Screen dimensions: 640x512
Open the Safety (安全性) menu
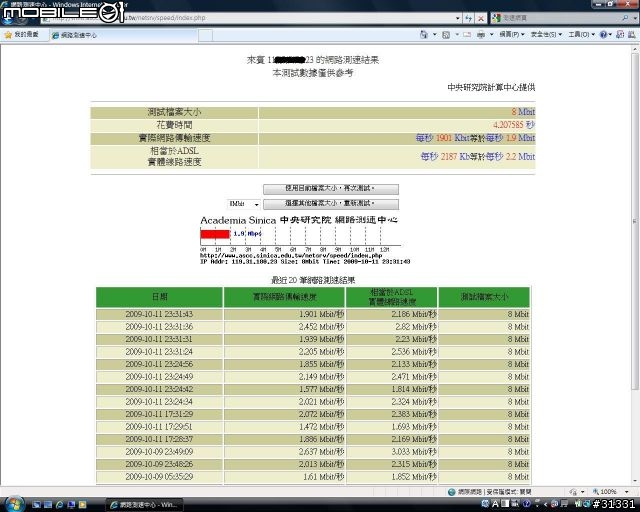click(x=546, y=35)
